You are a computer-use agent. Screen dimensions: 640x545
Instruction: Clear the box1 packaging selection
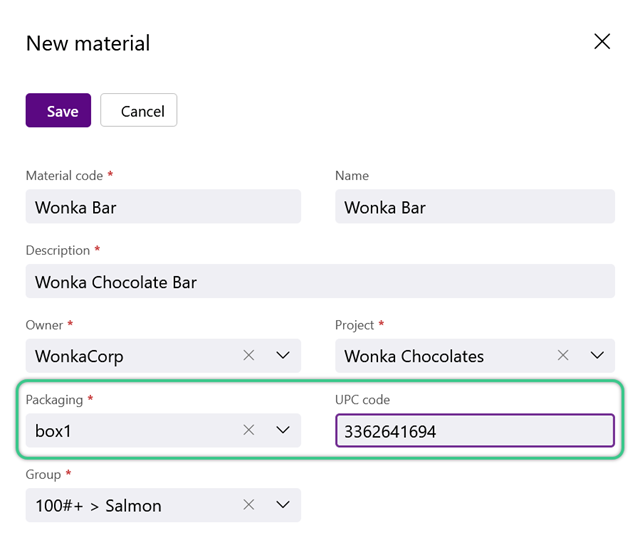point(249,430)
